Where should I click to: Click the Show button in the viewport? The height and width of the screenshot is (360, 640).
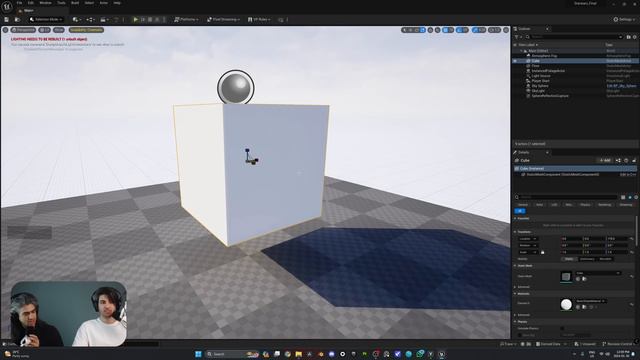(59, 30)
